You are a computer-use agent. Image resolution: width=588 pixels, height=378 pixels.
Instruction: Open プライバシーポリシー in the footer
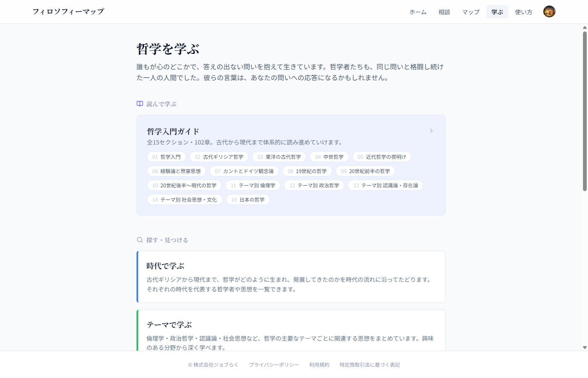pos(274,365)
